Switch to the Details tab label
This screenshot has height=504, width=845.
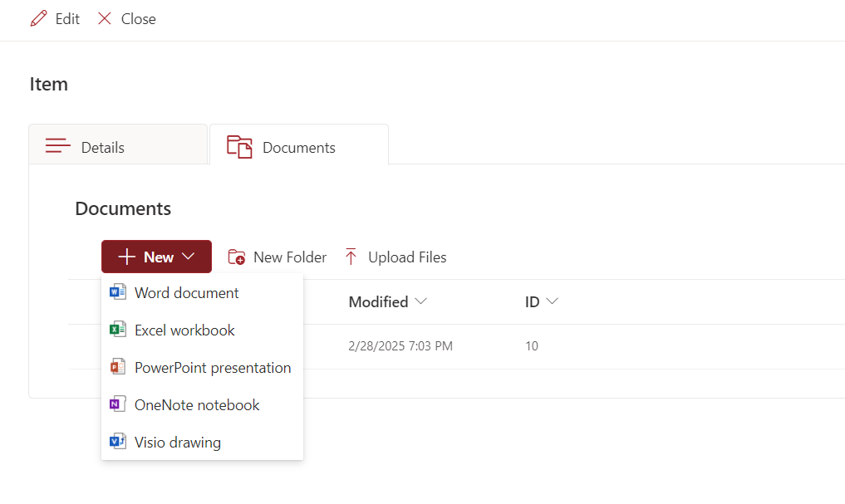(103, 148)
